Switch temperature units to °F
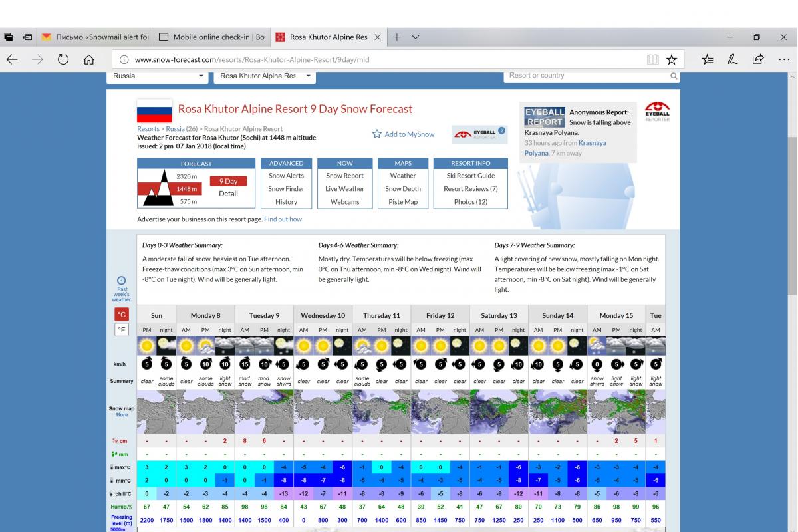The height and width of the screenshot is (532, 798). click(x=122, y=330)
